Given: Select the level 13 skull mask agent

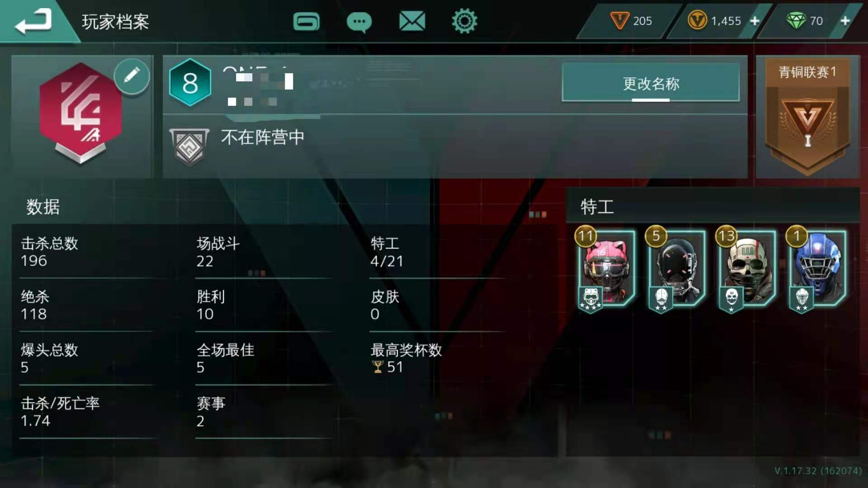Looking at the screenshot, I should tap(746, 270).
